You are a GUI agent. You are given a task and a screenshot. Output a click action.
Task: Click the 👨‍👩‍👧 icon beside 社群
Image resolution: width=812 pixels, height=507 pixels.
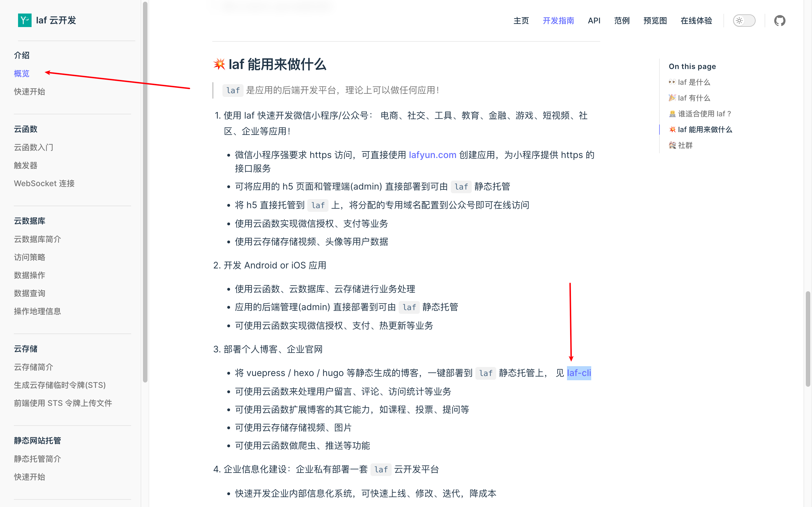(x=672, y=145)
